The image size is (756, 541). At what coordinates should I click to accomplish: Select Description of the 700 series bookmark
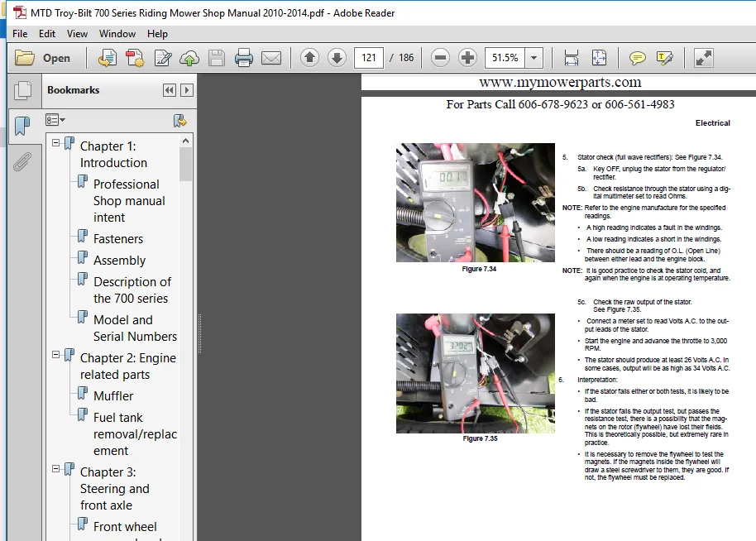[x=132, y=290]
